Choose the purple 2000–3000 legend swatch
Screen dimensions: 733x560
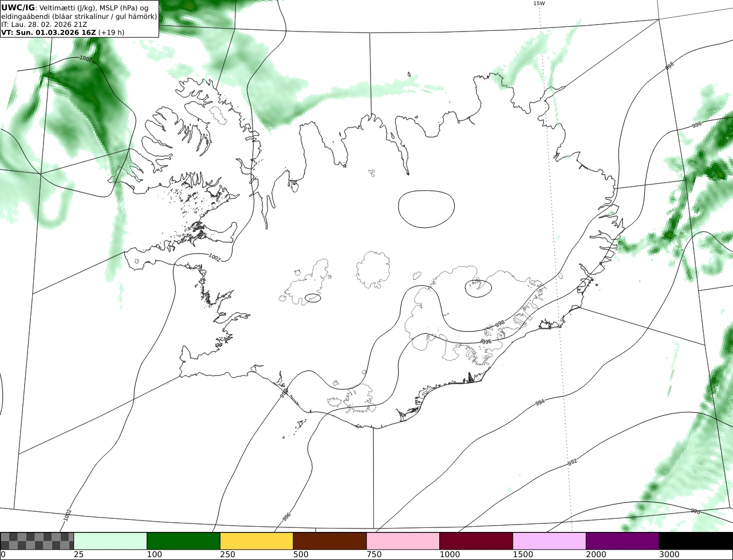622,541
